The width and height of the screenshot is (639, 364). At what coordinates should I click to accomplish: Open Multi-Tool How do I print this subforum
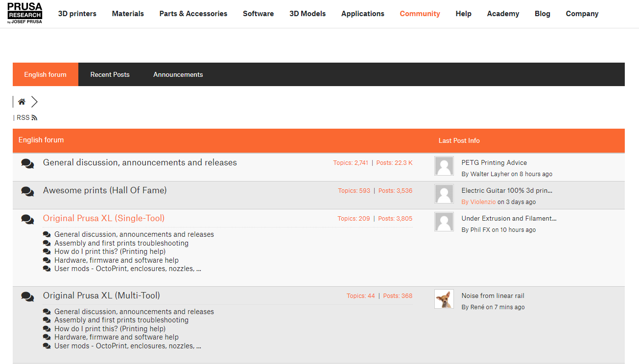coord(110,329)
